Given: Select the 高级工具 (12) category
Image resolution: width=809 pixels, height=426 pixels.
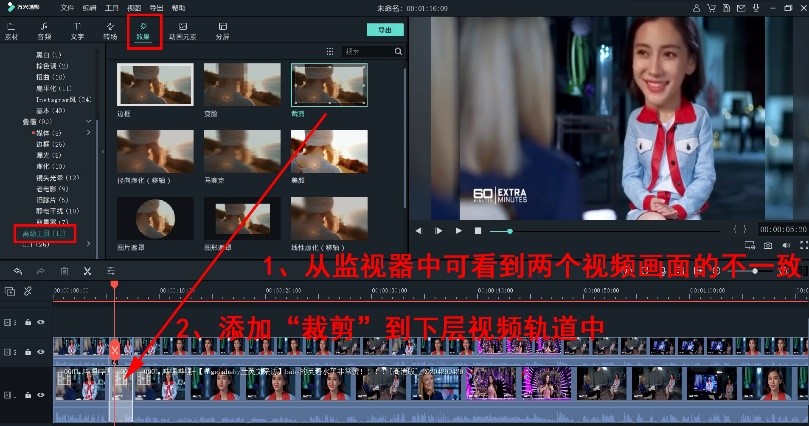Looking at the screenshot, I should (x=44, y=234).
